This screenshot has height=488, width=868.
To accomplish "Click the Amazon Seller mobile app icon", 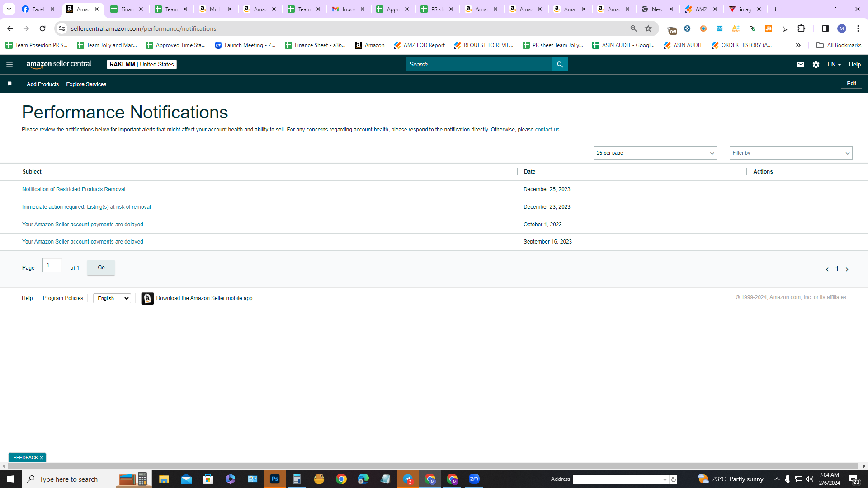I will click(x=147, y=298).
